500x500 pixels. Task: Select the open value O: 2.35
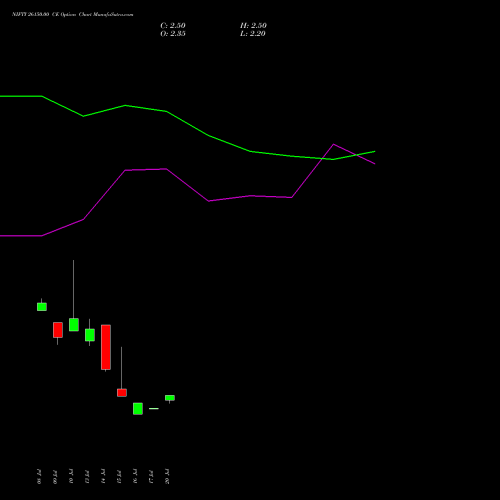[173, 34]
